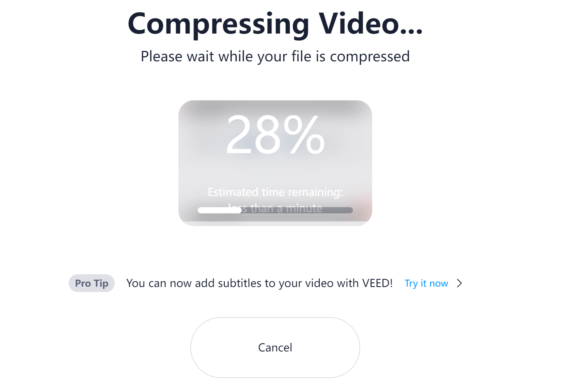Click the chevron arrow next to Try it now
This screenshot has width=588, height=380.
pos(459,283)
